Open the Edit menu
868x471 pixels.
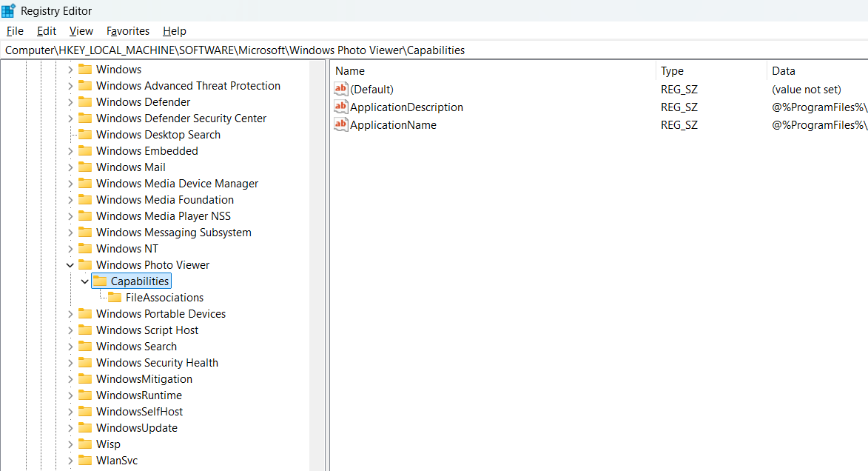[47, 31]
